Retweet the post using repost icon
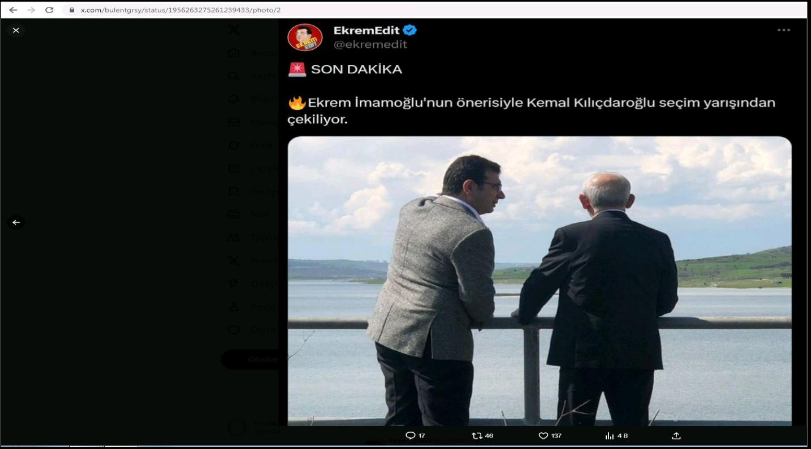The image size is (811, 449). click(x=477, y=435)
